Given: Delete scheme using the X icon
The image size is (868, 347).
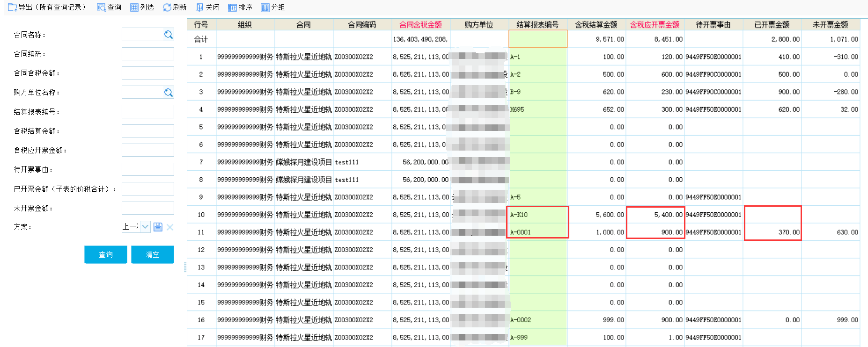Looking at the screenshot, I should [170, 227].
